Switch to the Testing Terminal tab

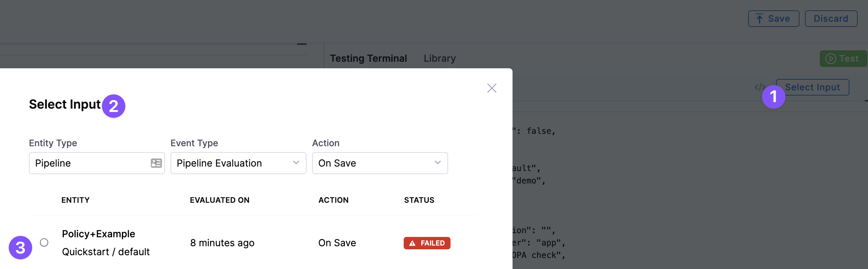point(368,58)
